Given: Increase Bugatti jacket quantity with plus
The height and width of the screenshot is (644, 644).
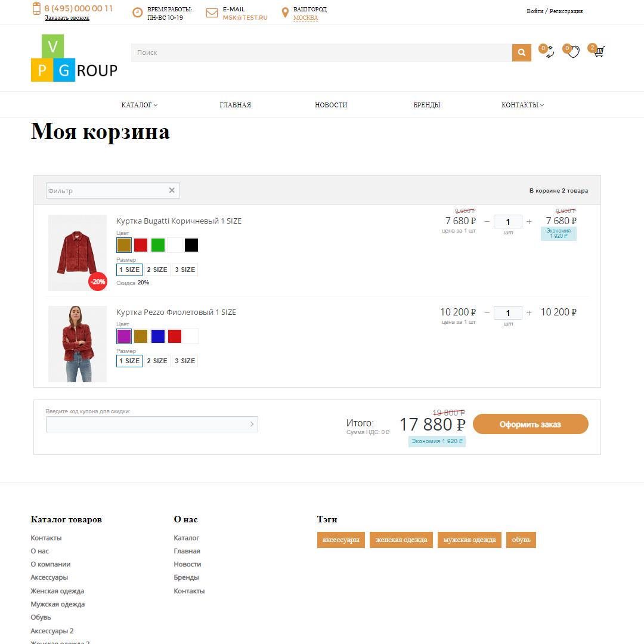Looking at the screenshot, I should pos(529,222).
